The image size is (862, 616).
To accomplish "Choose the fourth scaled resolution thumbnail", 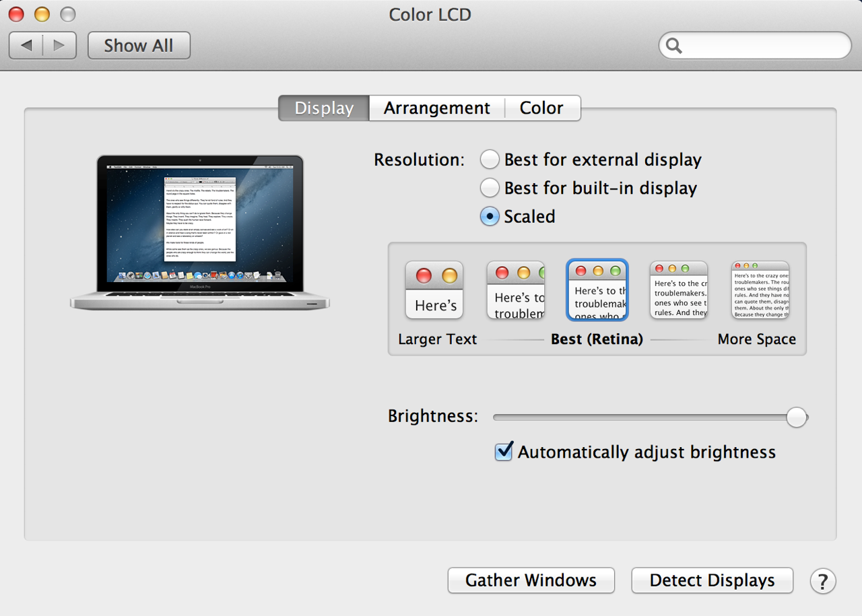I will click(679, 289).
